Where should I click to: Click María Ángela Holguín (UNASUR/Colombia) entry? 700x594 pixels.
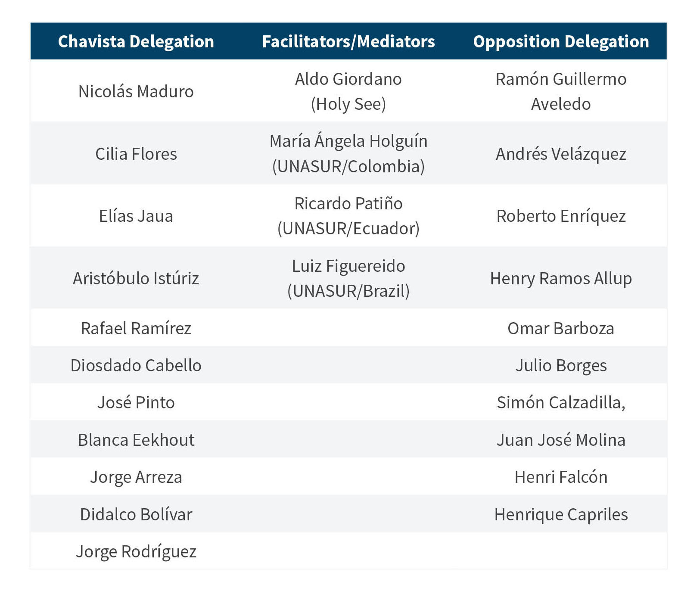(x=348, y=154)
